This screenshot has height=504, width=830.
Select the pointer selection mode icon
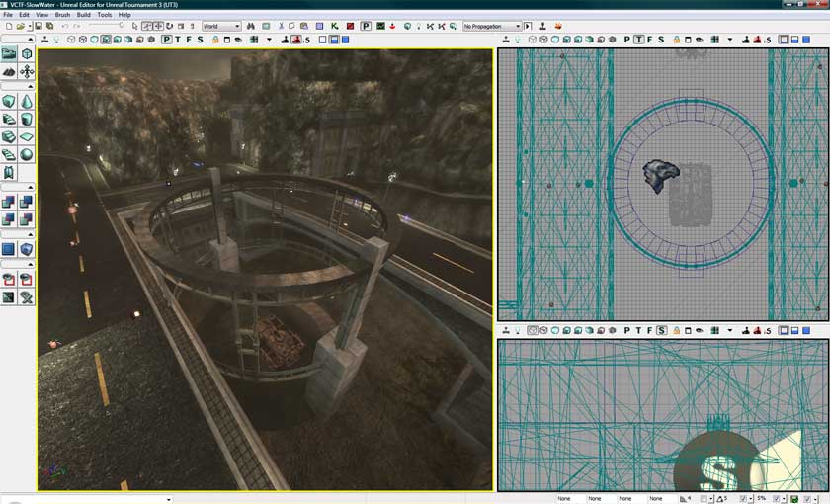point(135,26)
